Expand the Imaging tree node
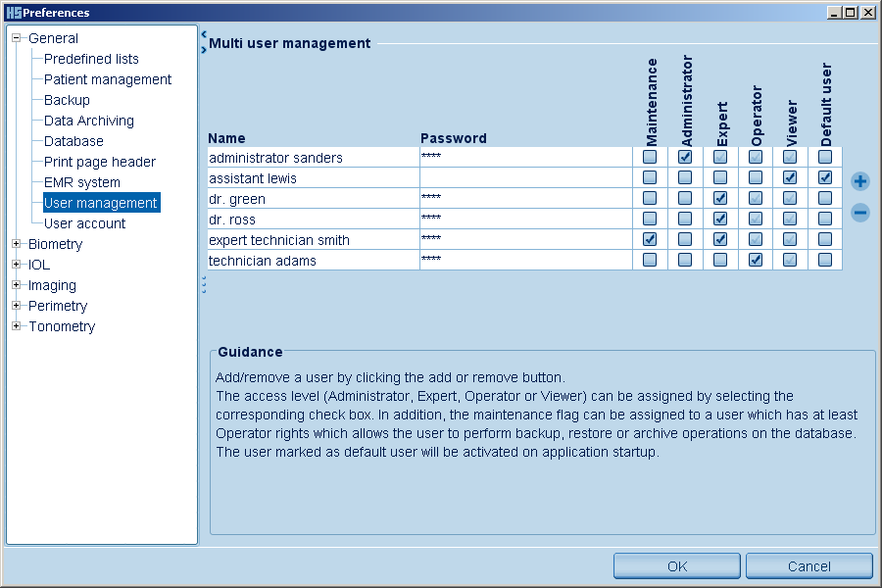The width and height of the screenshot is (882, 588). coord(17,285)
